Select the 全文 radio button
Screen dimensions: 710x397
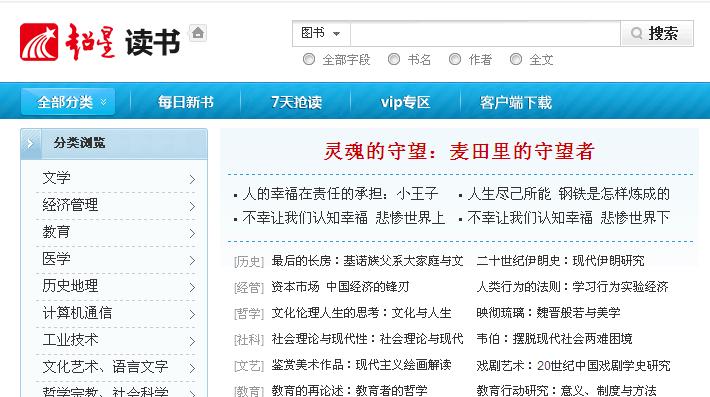click(516, 59)
